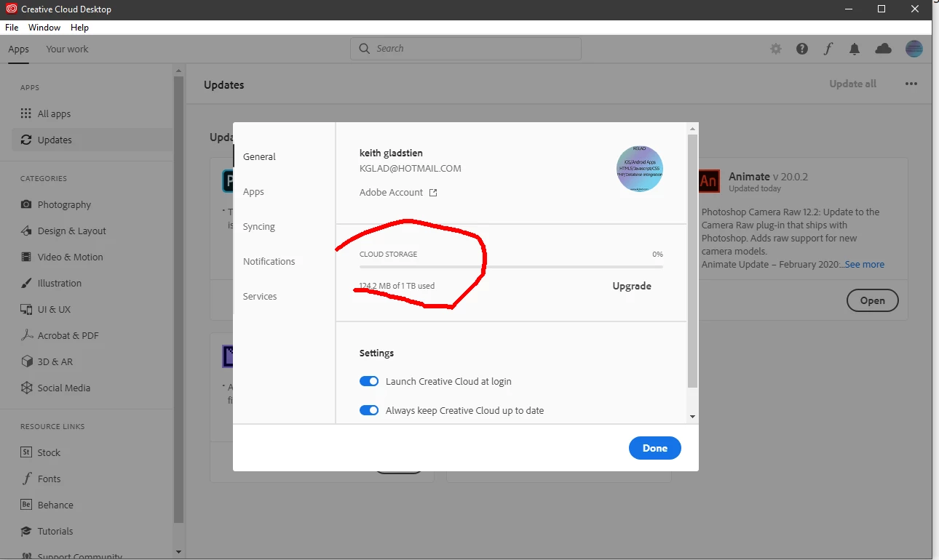Open the UI & UX category icon
This screenshot has height=560, width=939.
[x=26, y=309]
